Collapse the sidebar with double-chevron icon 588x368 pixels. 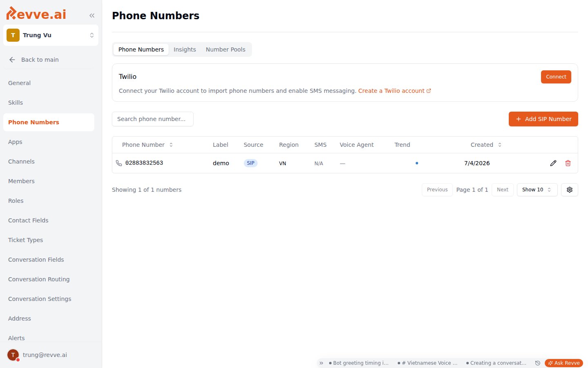[x=92, y=16]
